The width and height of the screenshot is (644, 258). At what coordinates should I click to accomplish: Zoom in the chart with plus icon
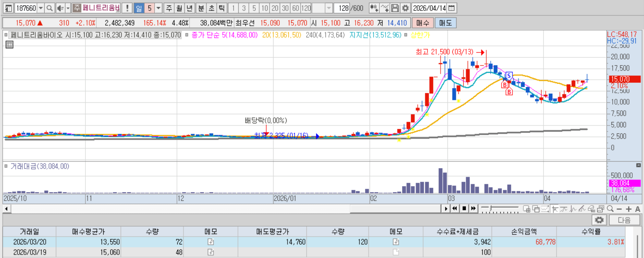[629, 209]
